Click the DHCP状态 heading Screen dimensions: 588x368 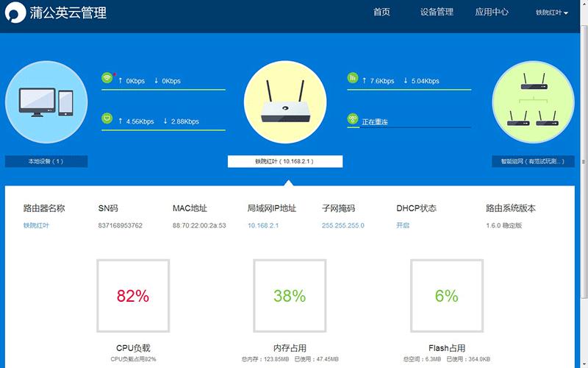point(416,208)
